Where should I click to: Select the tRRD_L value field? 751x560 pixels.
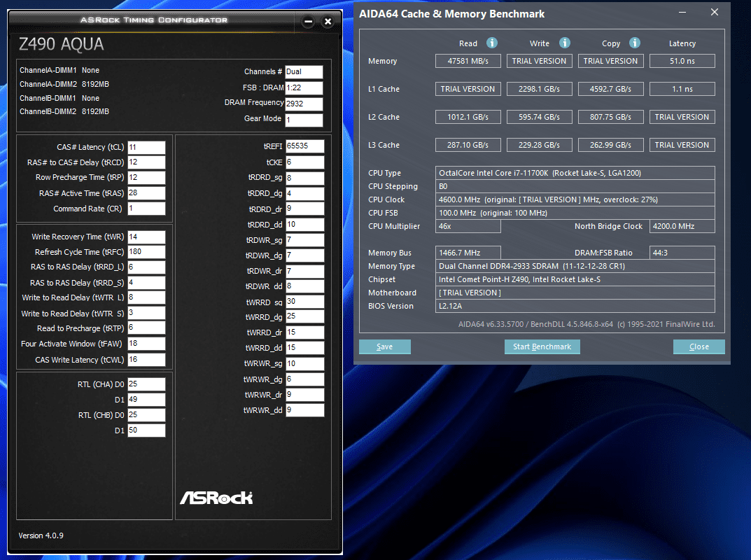click(x=146, y=267)
